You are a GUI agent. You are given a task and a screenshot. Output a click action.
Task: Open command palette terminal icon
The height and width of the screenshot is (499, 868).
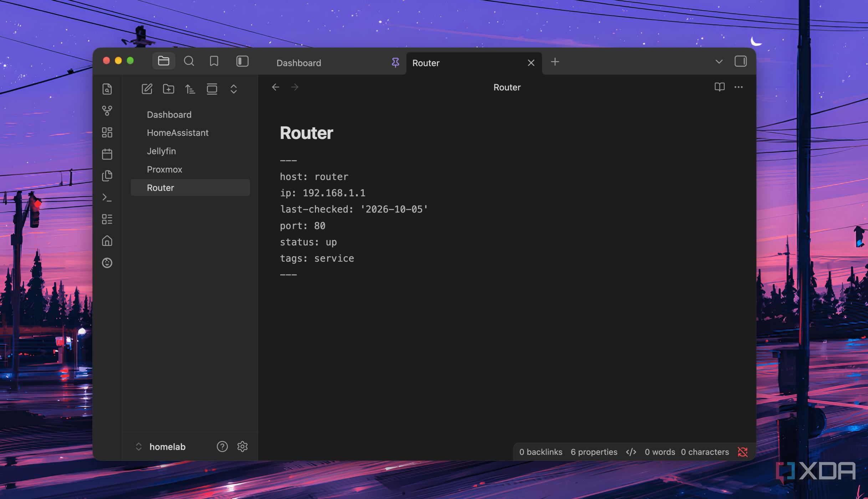(107, 197)
